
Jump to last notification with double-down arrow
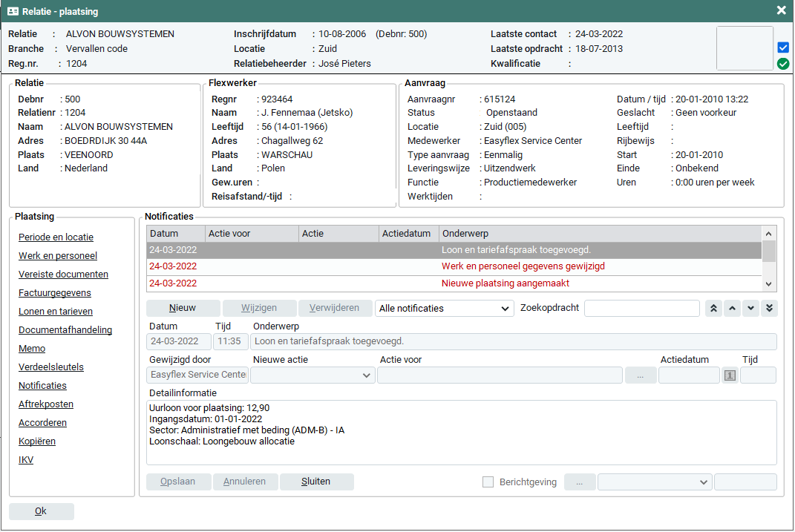click(x=769, y=309)
